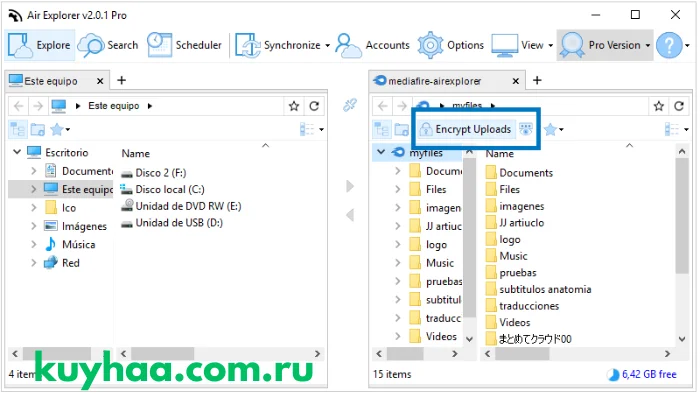Toggle the right pane folder tree
Image resolution: width=700 pixels, height=394 pixels.
382,129
